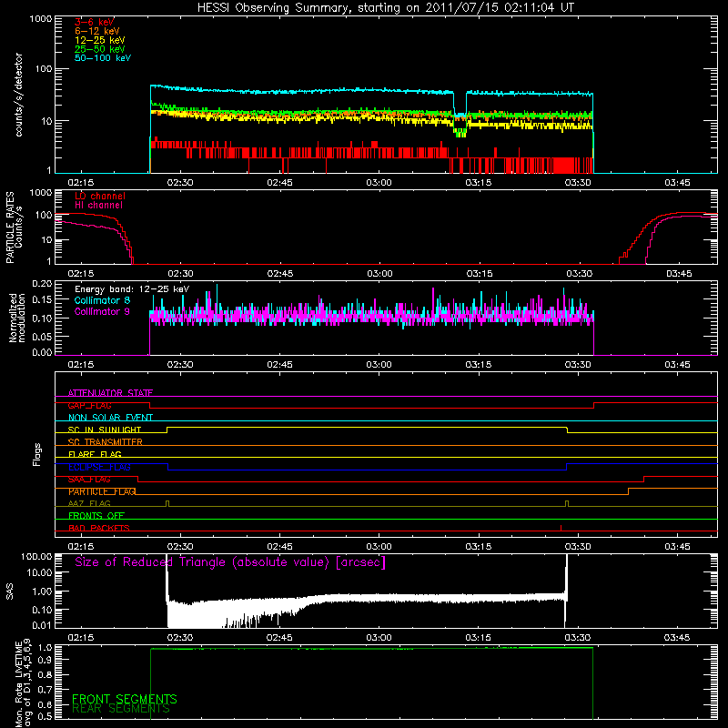
Task: Click the 0.15 modulation axis value
Action: 42,300
